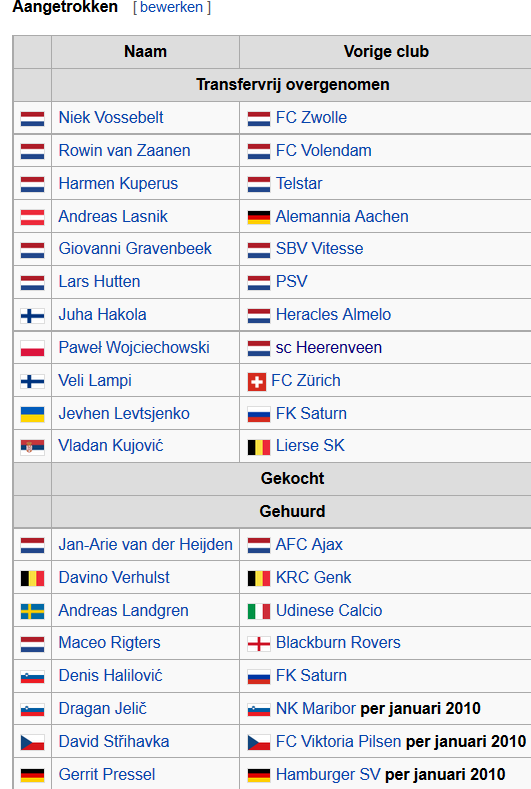Click the Vorige club column header
The image size is (531, 789).
386,51
